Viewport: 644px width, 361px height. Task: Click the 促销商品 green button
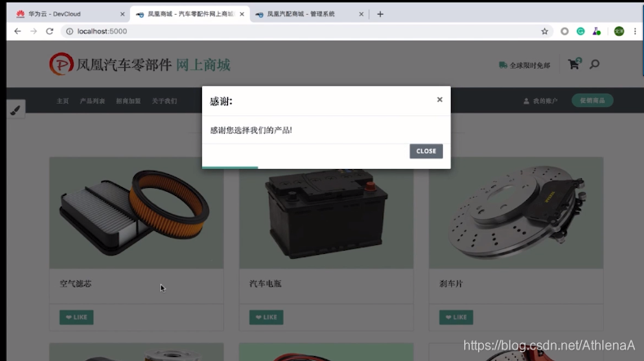pyautogui.click(x=593, y=100)
